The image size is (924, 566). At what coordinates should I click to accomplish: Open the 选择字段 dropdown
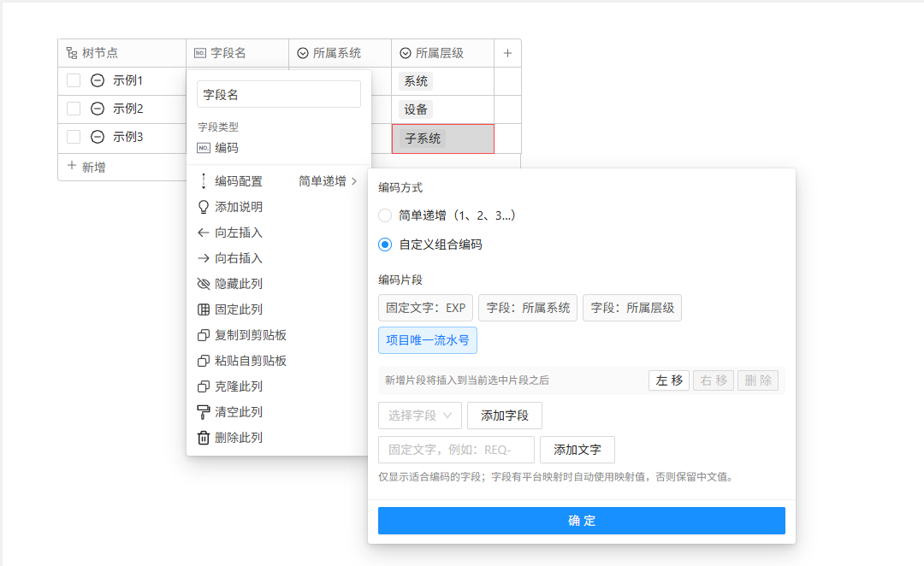click(x=420, y=416)
